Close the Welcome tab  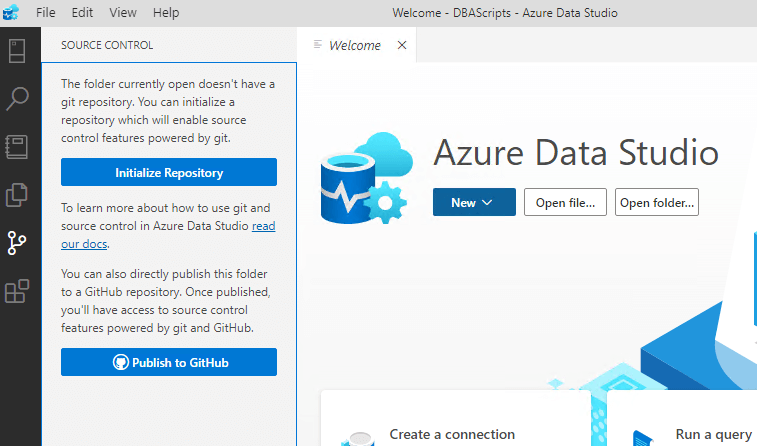tap(402, 45)
